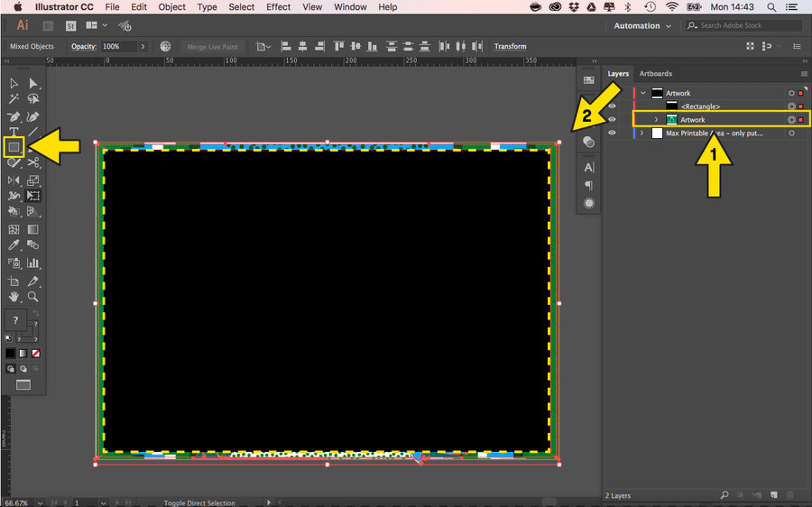Set paint mode to Gradient
The width and height of the screenshot is (812, 507).
click(23, 354)
